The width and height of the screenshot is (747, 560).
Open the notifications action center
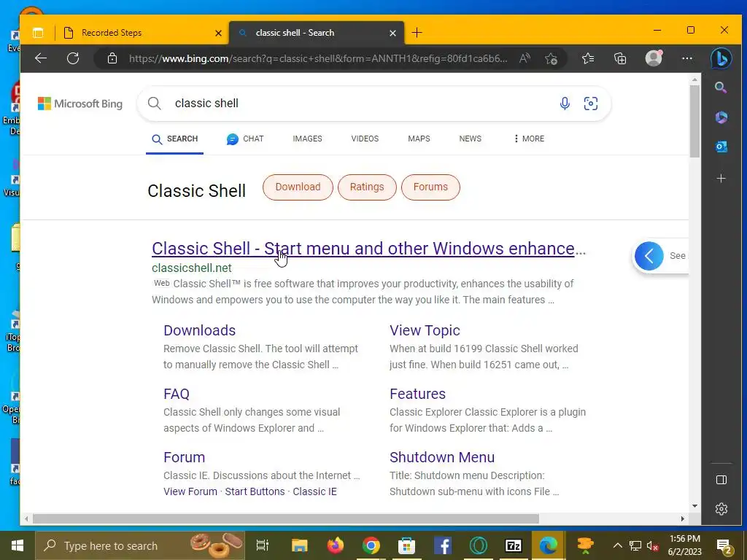click(x=724, y=546)
